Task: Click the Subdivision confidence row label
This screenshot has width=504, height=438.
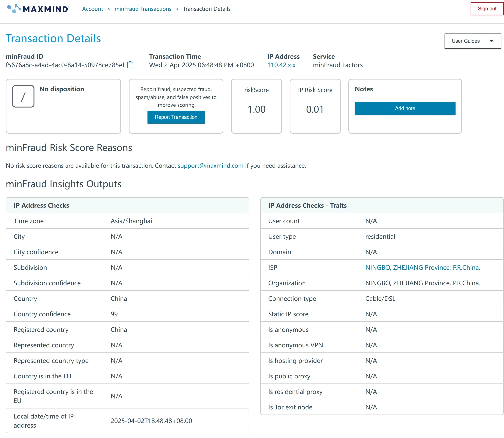Action: tap(47, 283)
